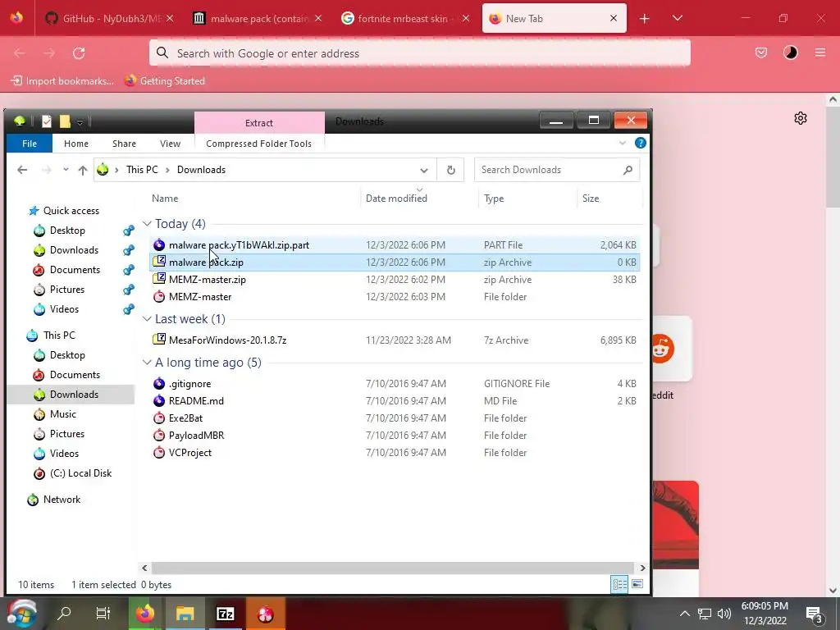The width and height of the screenshot is (840, 630).
Task: Focus the Search with Google address bar
Action: 419,53
